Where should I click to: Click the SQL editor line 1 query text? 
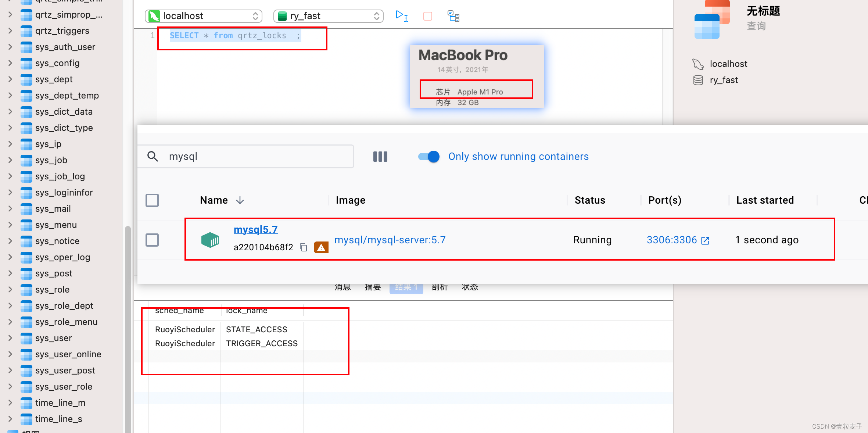pos(235,36)
